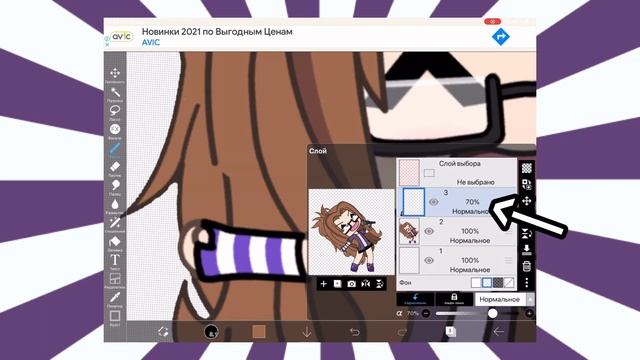
Task: Choose the diagonal-slash background option
Action: [509, 282]
